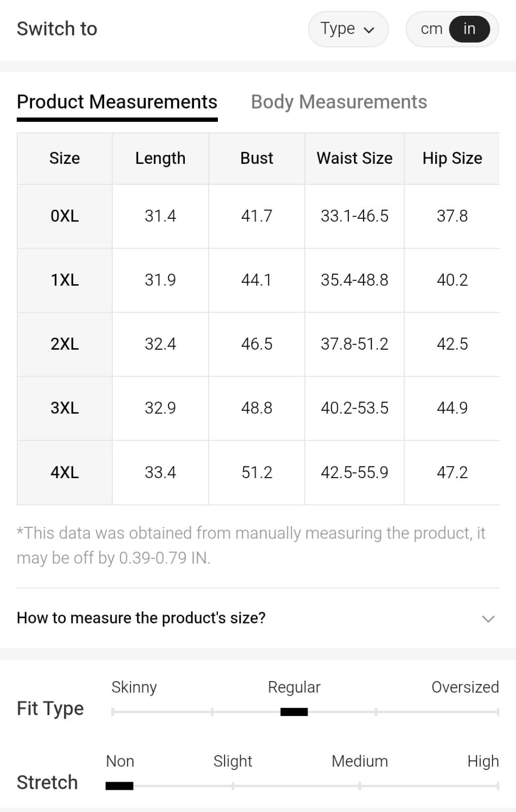Click the Oversized fit label

[465, 687]
